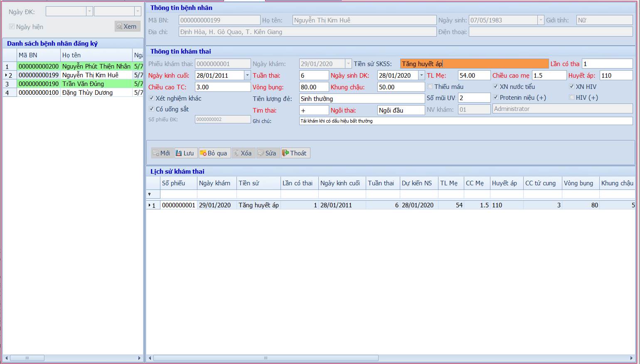Open first Ngày ĐK date dropdown
640x364 pixels.
point(89,12)
